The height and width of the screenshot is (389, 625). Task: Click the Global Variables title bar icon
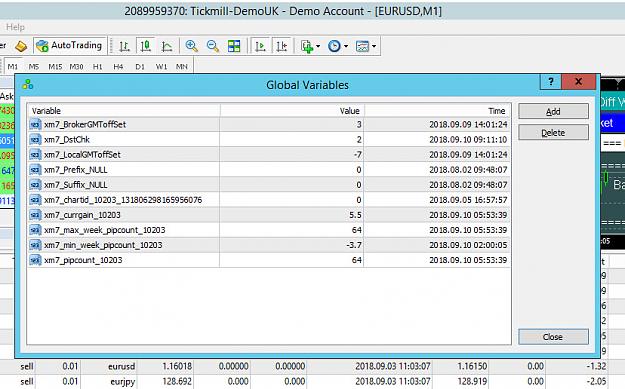coord(28,84)
